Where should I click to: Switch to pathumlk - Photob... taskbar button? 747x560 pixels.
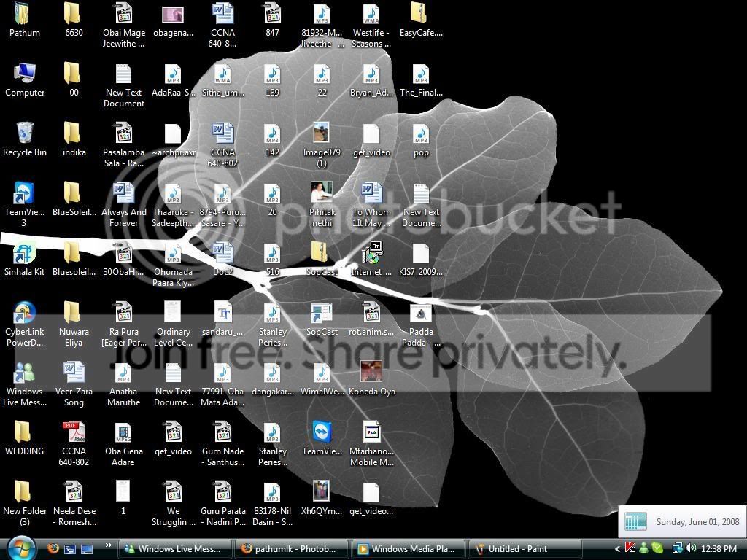(291, 549)
